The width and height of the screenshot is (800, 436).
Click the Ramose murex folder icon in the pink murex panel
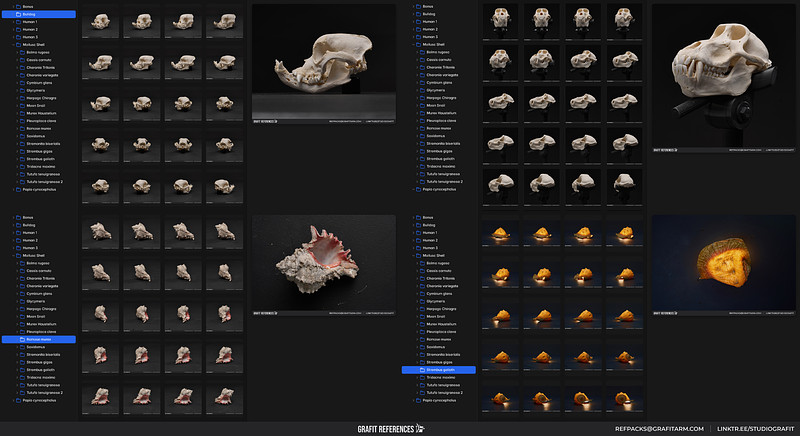click(x=22, y=340)
